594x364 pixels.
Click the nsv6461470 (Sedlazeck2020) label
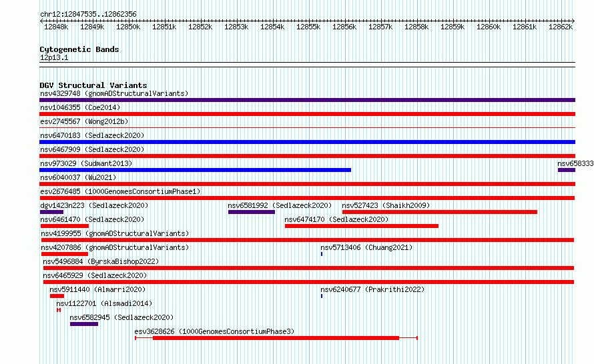(x=92, y=219)
